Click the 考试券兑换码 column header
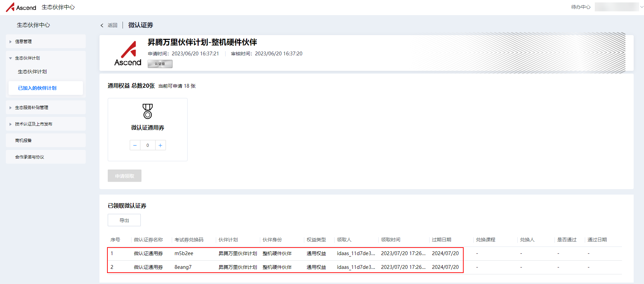Viewport: 644px width, 284px height. pos(189,240)
